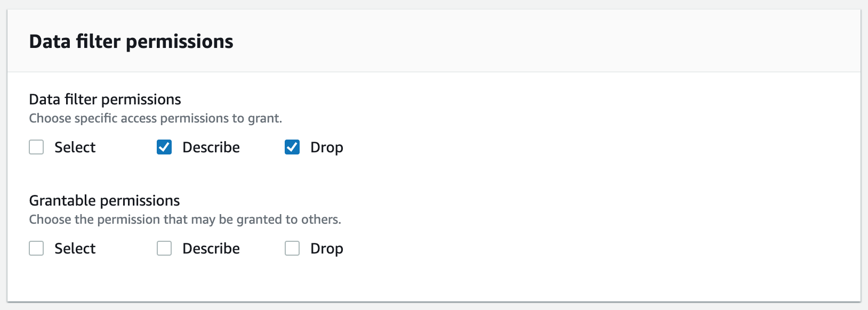This screenshot has height=310, width=868.
Task: Click the 'Choose specific access permissions to grant' text
Action: [x=155, y=118]
